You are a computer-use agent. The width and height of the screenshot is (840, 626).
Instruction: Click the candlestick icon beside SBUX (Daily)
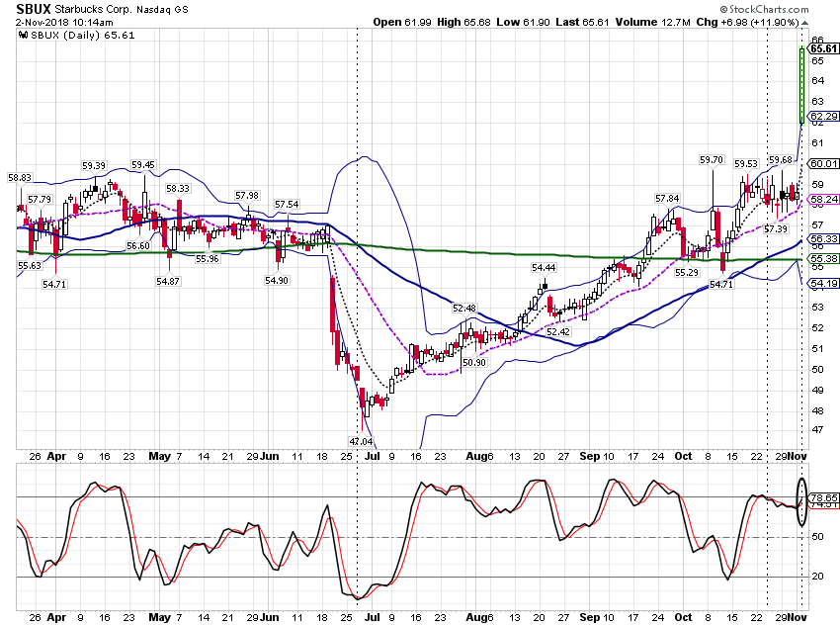(x=23, y=36)
